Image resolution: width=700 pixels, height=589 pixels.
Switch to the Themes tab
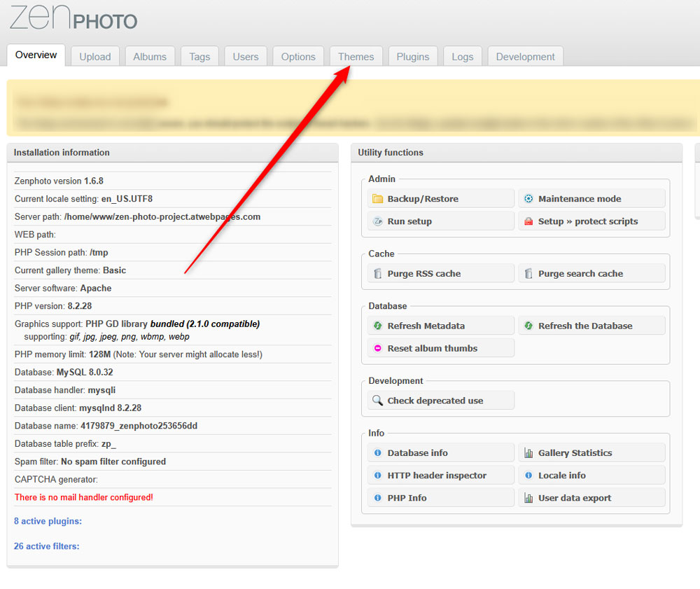[x=356, y=56]
